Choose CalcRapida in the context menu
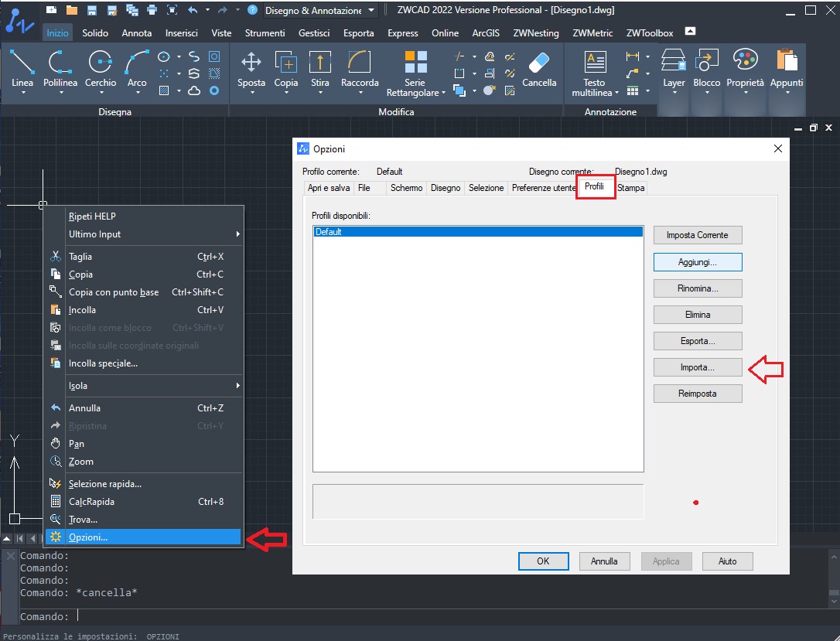Viewport: 840px width, 641px height. pyautogui.click(x=143, y=501)
